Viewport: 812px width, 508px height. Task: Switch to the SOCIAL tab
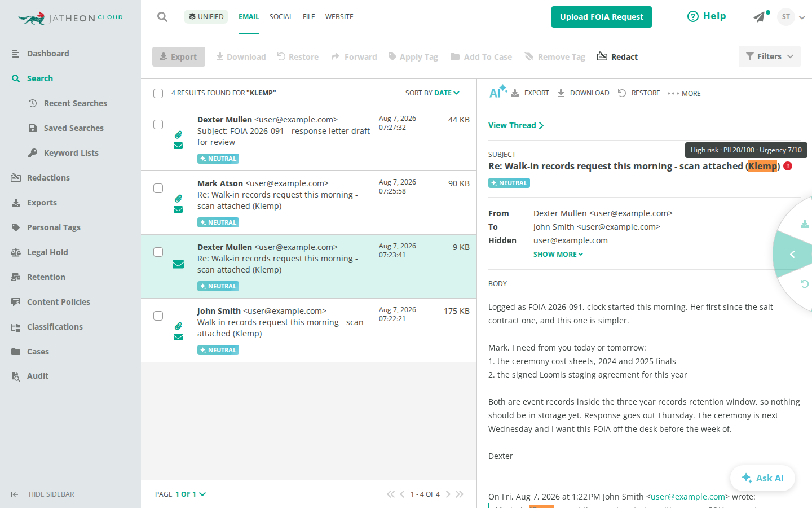(x=281, y=17)
